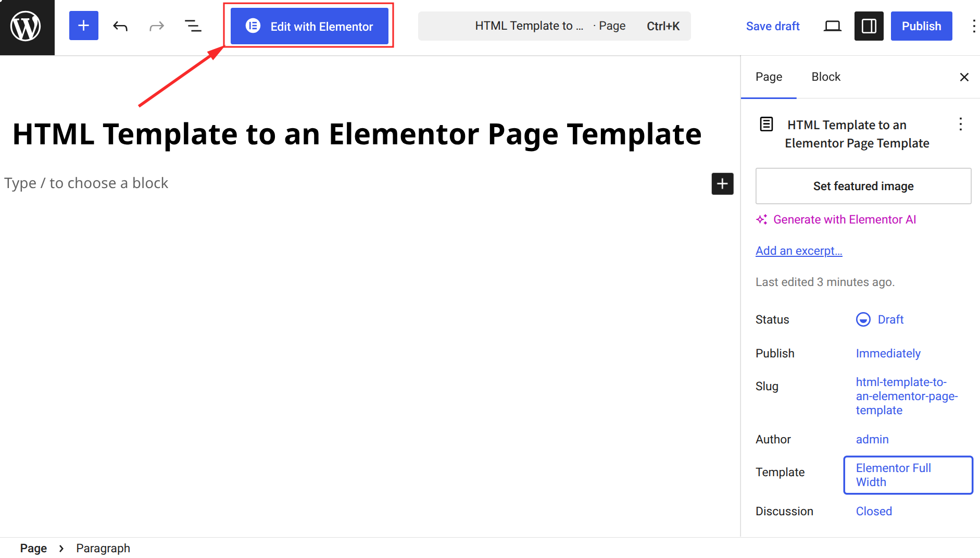The height and width of the screenshot is (558, 980).
Task: Click Add an excerpt link
Action: coord(799,251)
